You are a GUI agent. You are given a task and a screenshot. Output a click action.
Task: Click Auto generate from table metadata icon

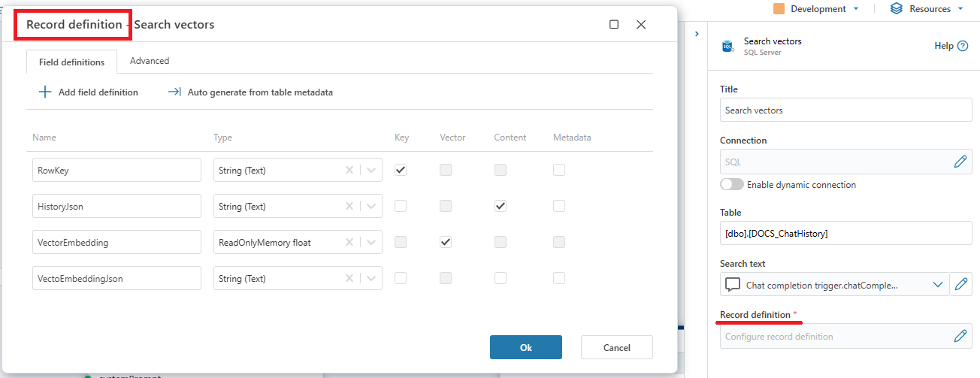(x=174, y=92)
